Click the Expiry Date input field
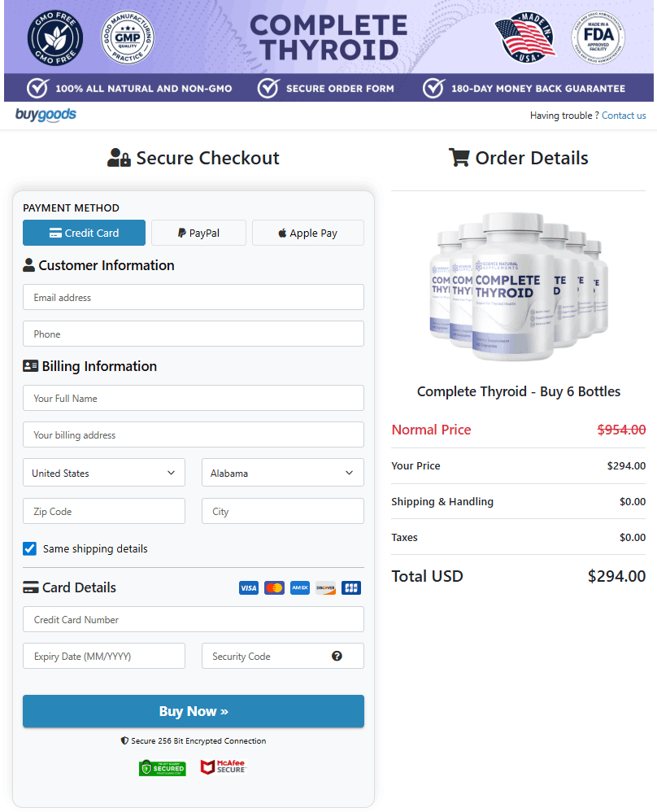 click(x=104, y=656)
